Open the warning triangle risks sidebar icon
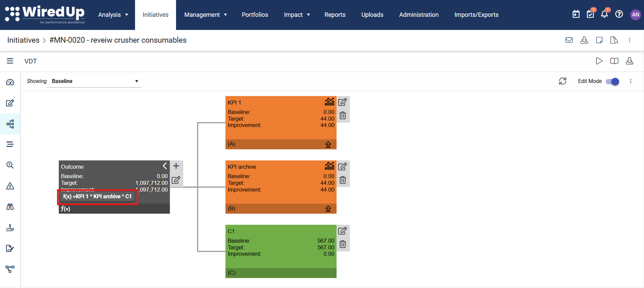644x288 pixels. coord(10,186)
